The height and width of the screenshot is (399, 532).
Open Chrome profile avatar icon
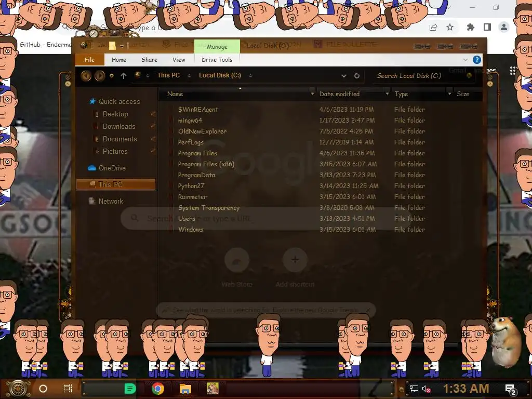504,27
